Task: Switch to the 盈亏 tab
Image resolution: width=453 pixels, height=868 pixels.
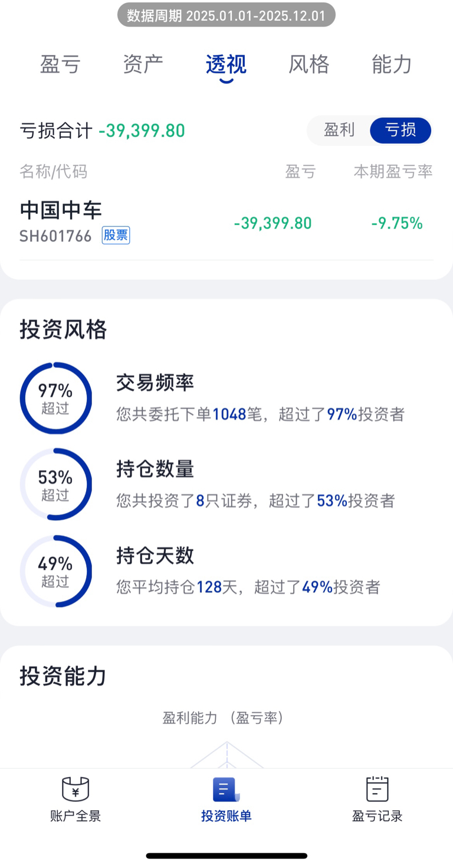Action: tap(60, 64)
